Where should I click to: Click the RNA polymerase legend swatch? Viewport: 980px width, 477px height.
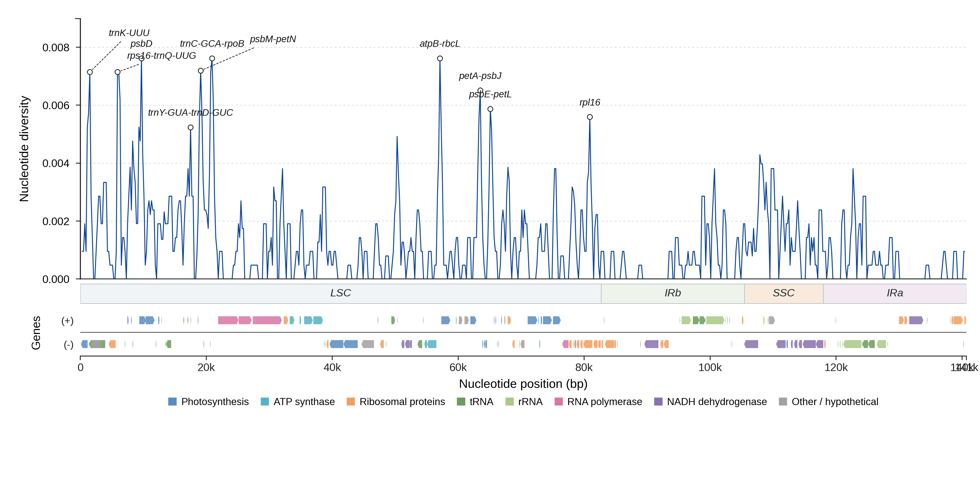(558, 402)
